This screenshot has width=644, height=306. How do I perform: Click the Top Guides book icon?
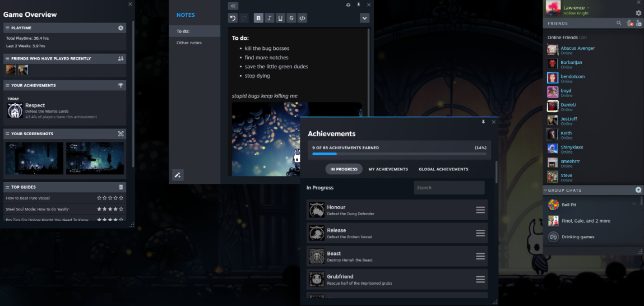click(x=121, y=187)
